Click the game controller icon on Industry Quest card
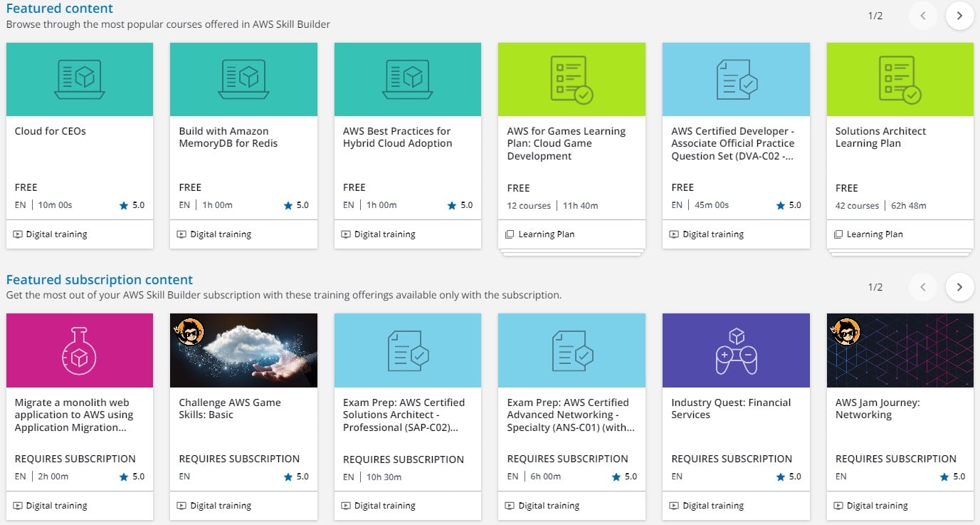The height and width of the screenshot is (525, 980). click(736, 350)
